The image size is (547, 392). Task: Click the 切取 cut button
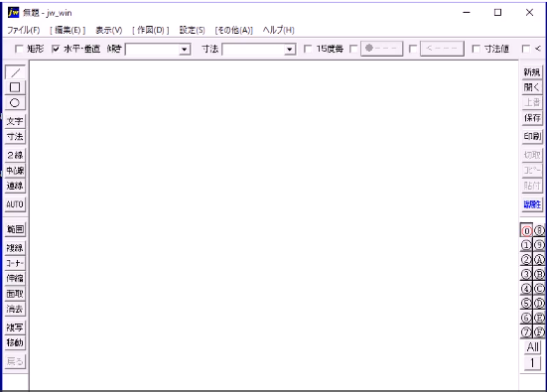[532, 155]
